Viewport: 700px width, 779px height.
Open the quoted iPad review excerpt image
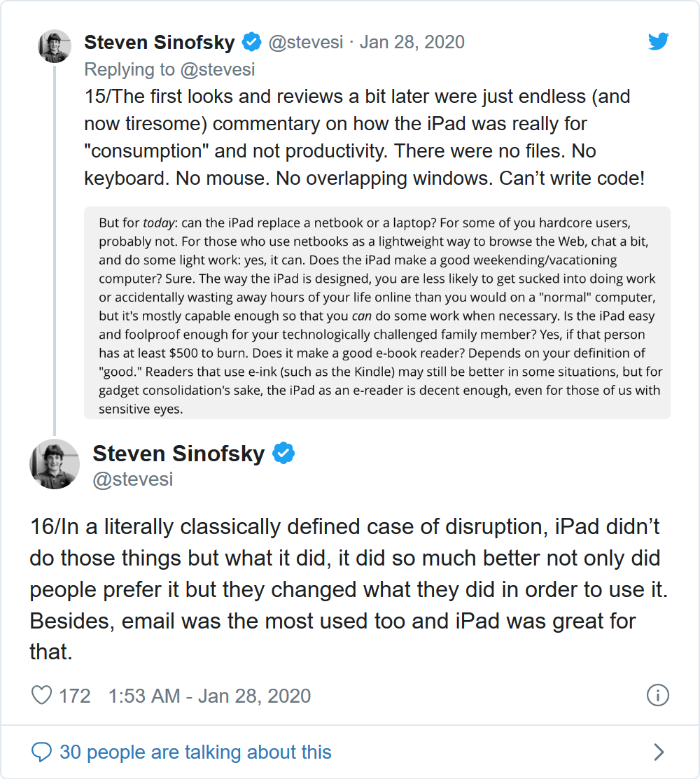[x=377, y=312]
